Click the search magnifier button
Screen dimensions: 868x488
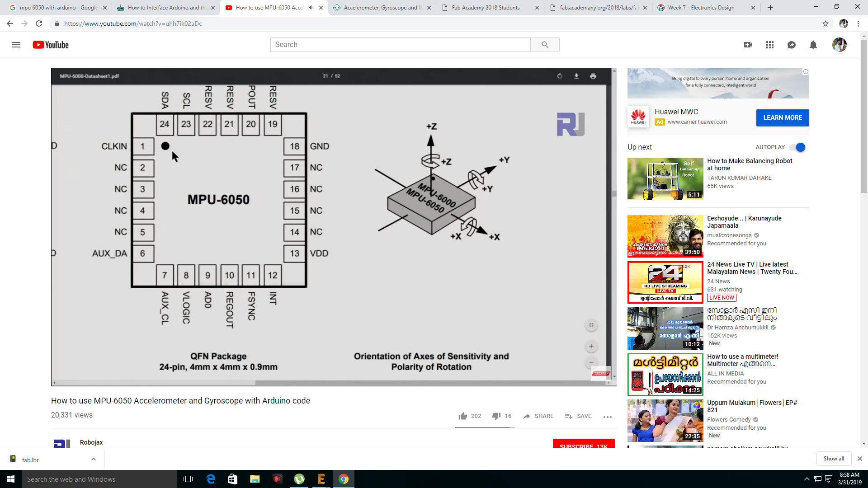(545, 45)
